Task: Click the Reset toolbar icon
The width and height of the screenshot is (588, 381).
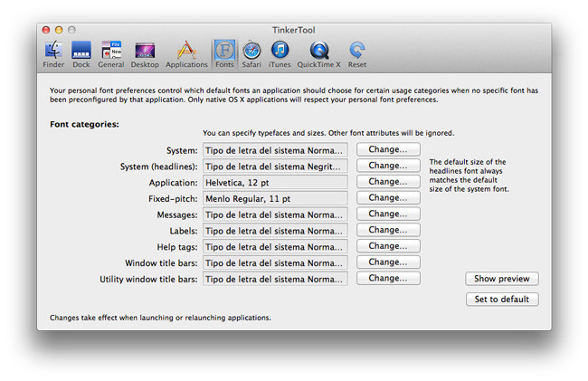Action: tap(357, 54)
